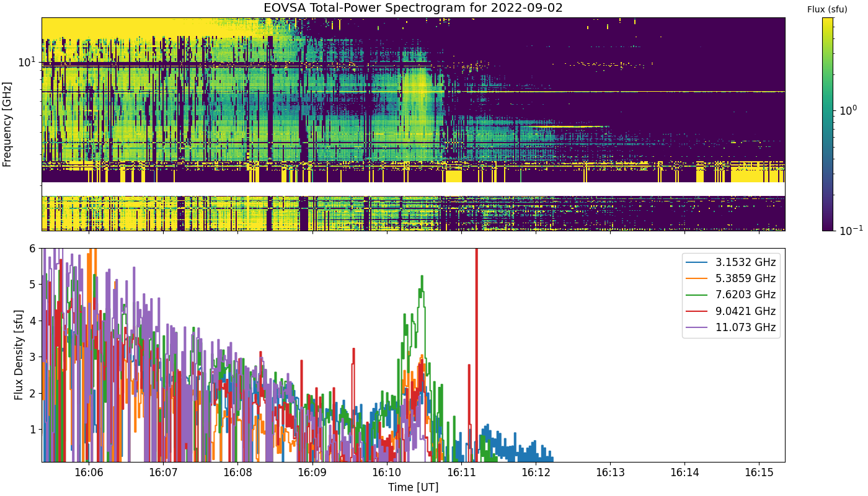Click the 7.6203 GHz legend entry
The image size is (868, 496).
pyautogui.click(x=731, y=294)
